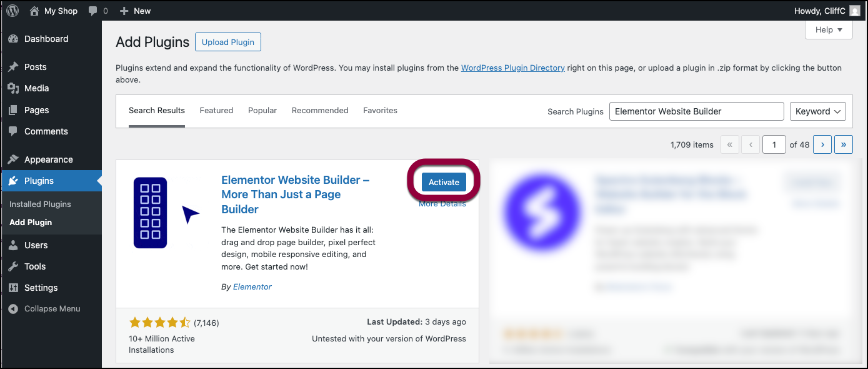Open the Keyword search type dropdown
868x369 pixels.
tap(817, 111)
